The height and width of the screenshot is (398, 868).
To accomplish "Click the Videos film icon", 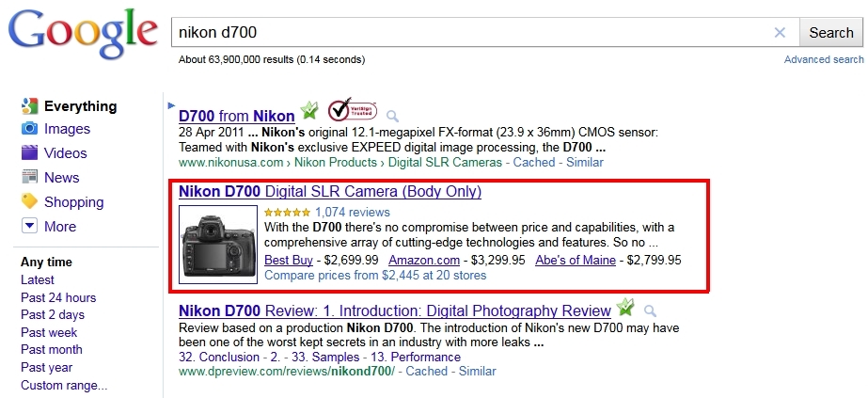I will point(29,152).
